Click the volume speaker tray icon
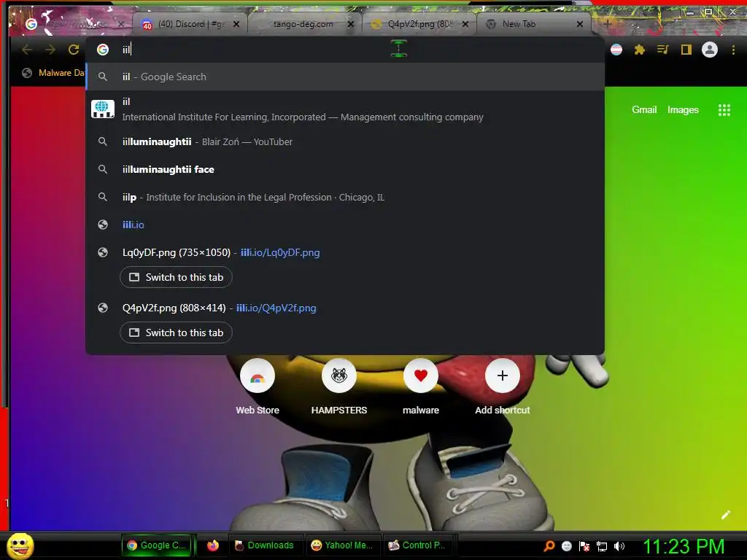The width and height of the screenshot is (747, 560). tap(619, 546)
